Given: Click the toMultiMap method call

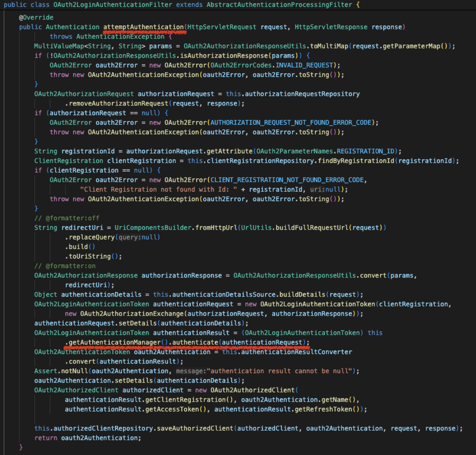Looking at the screenshot, I should (x=329, y=46).
